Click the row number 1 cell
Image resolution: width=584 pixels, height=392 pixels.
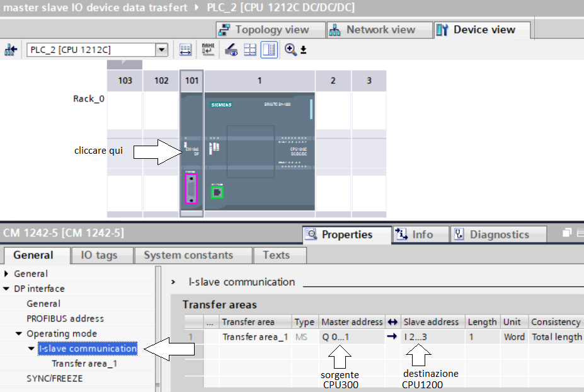[193, 337]
